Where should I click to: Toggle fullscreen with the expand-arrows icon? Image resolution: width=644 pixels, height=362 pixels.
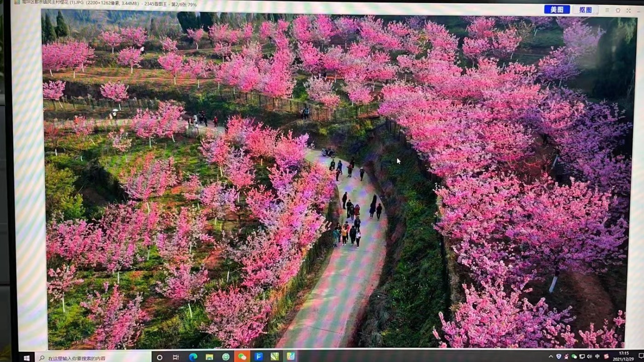pos(628,10)
